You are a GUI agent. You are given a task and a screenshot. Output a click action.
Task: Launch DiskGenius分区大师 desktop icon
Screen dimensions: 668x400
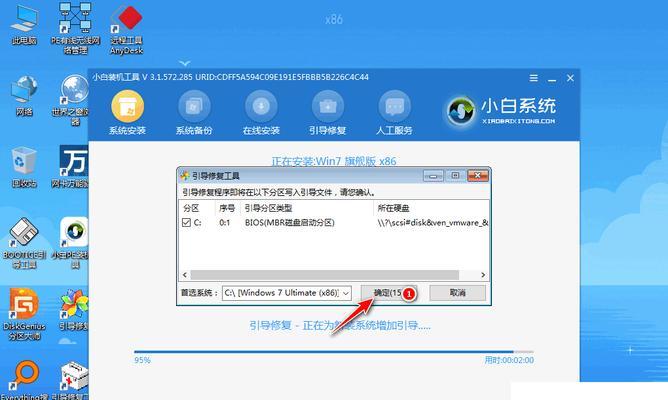tap(24, 314)
